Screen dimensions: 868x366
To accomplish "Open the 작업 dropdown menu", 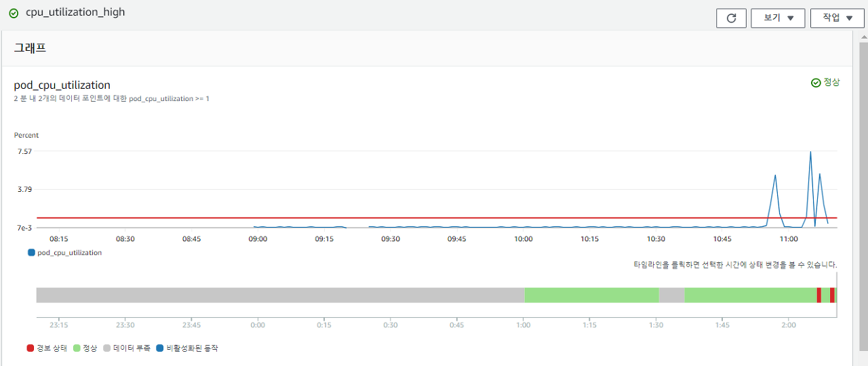I will coord(837,18).
